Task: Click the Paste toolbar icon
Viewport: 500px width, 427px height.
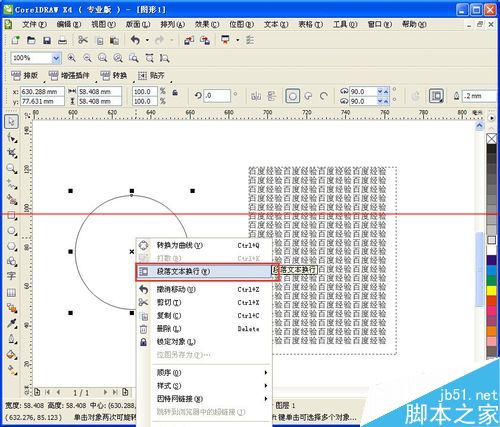Action: pyautogui.click(x=114, y=41)
